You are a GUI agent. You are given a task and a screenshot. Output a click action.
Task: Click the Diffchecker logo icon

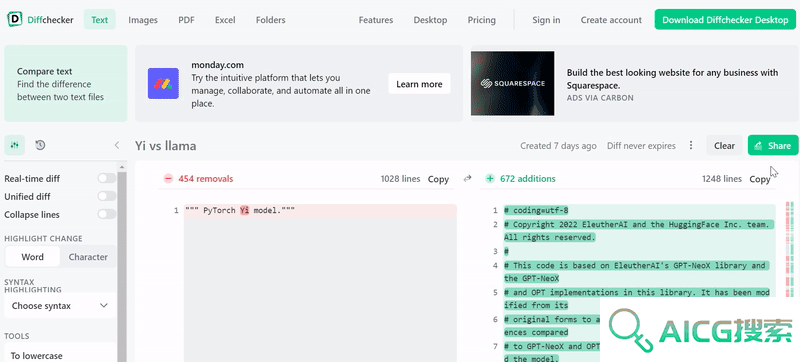(x=14, y=19)
